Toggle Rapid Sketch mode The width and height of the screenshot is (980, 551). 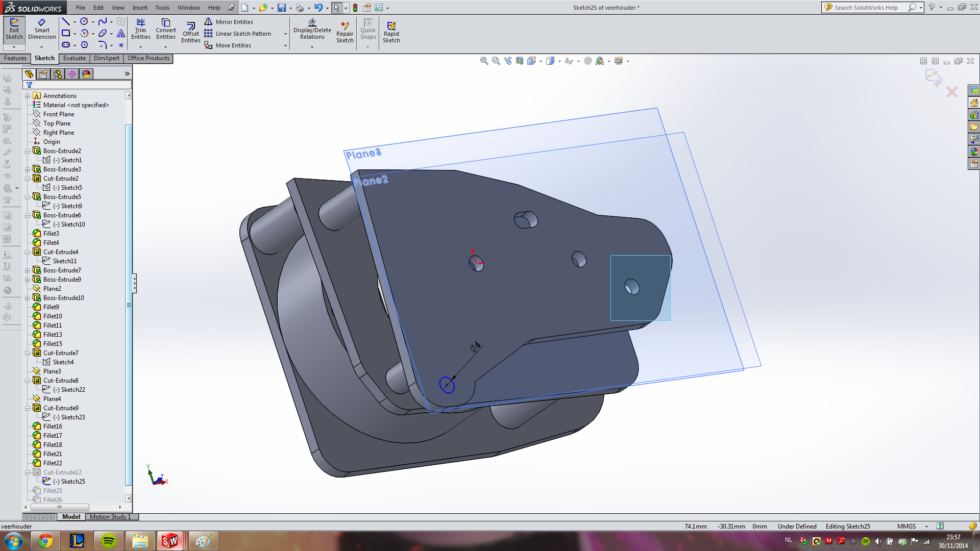391,32
